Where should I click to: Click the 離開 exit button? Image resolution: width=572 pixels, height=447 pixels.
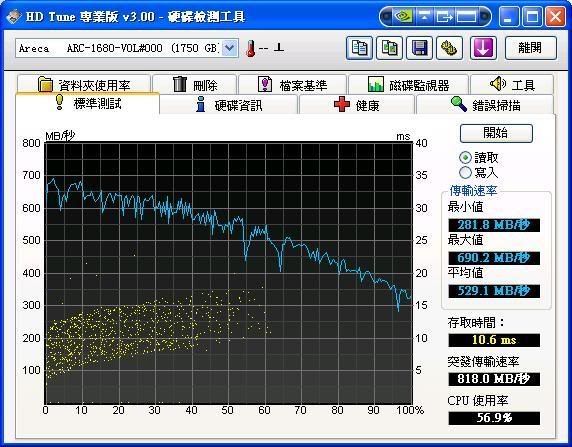pos(531,48)
